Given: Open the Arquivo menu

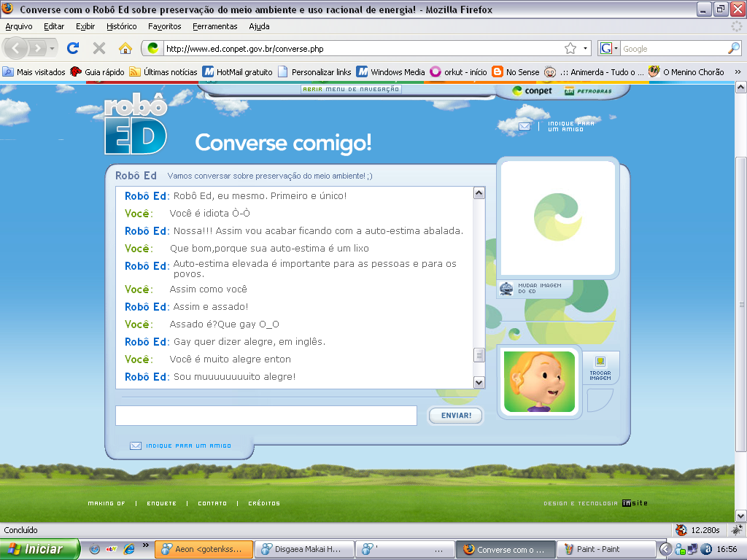Looking at the screenshot, I should [19, 26].
